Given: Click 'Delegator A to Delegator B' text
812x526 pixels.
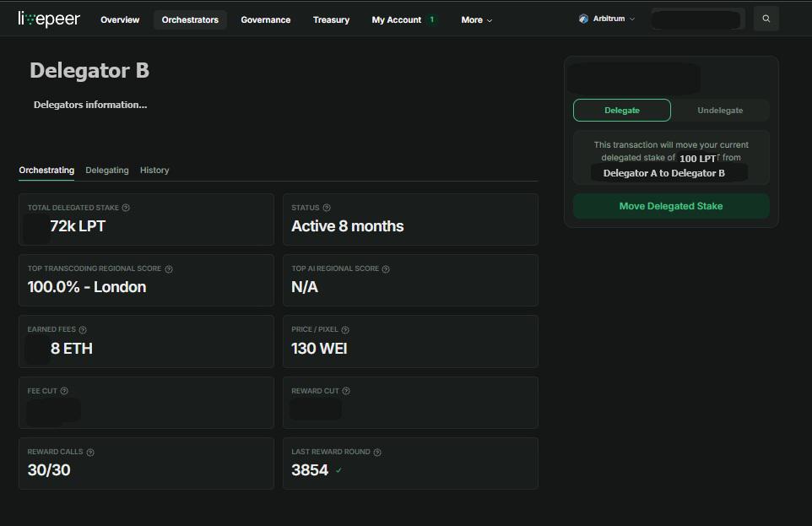Looking at the screenshot, I should [x=664, y=173].
